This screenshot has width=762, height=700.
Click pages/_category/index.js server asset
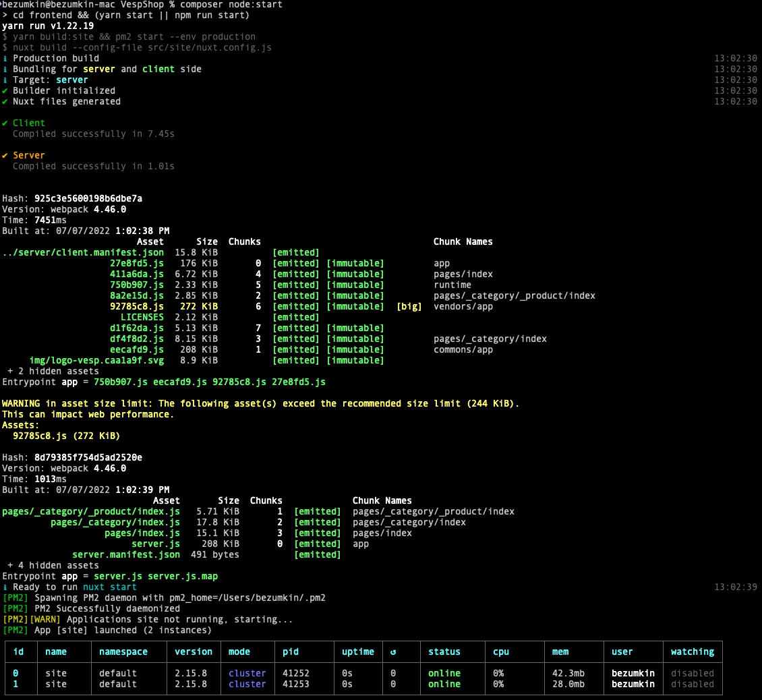click(x=115, y=522)
